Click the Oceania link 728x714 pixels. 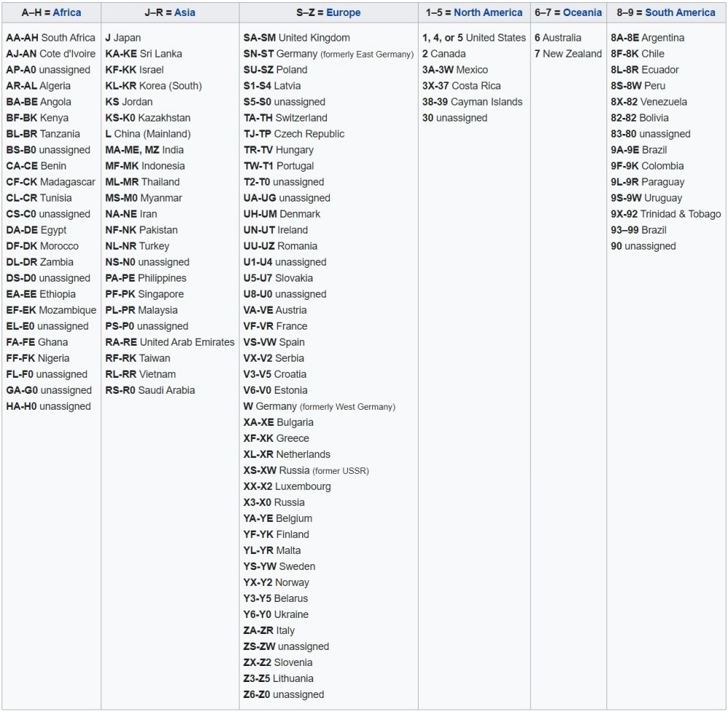point(582,12)
